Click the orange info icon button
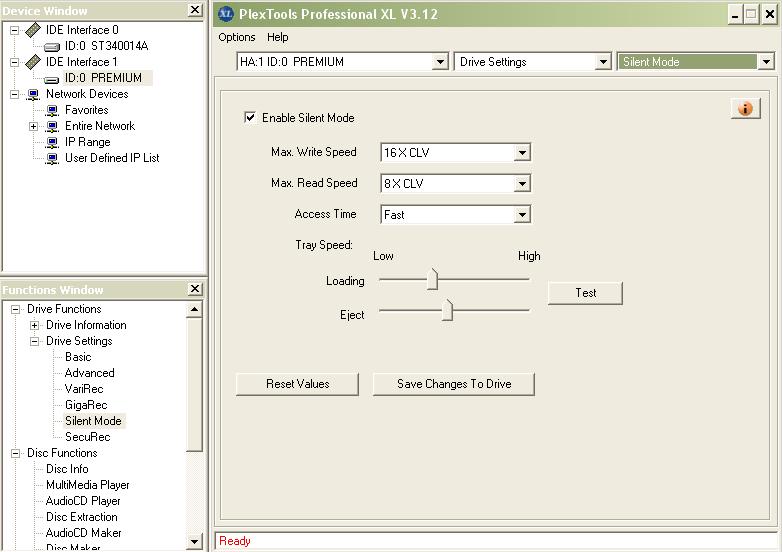Image resolution: width=782 pixels, height=552 pixels. point(745,108)
